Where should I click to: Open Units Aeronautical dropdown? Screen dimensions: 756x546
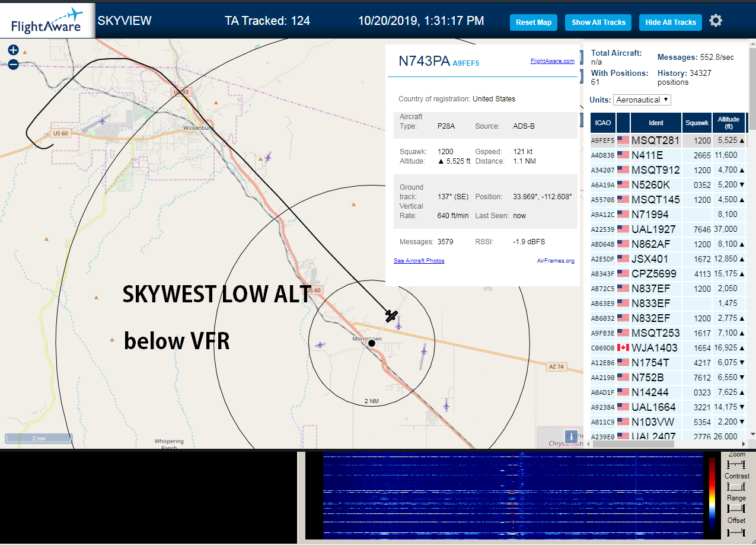tap(642, 100)
